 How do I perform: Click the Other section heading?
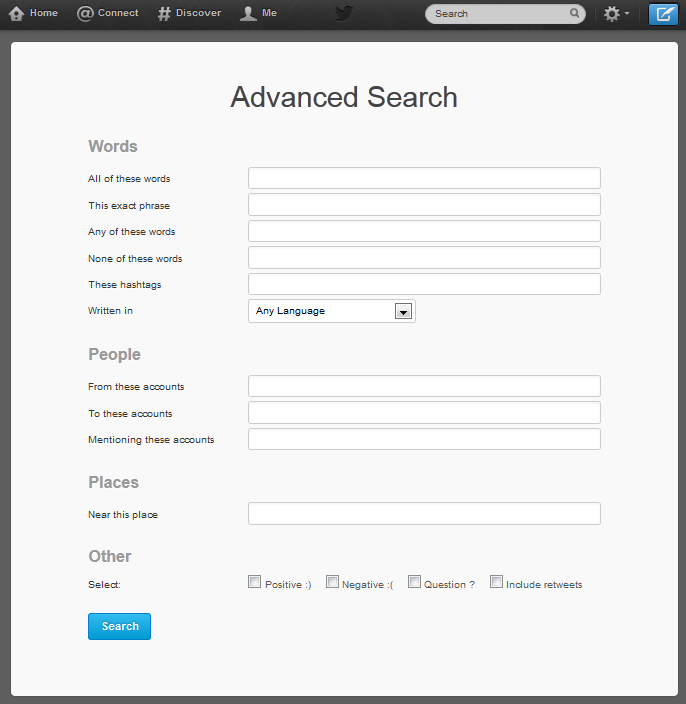coord(110,556)
